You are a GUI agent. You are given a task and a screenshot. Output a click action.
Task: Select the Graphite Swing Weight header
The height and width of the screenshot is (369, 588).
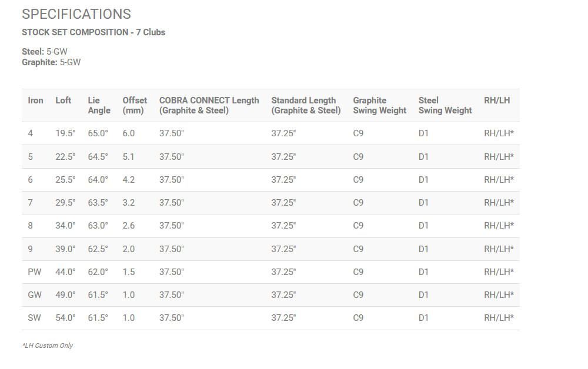click(379, 105)
